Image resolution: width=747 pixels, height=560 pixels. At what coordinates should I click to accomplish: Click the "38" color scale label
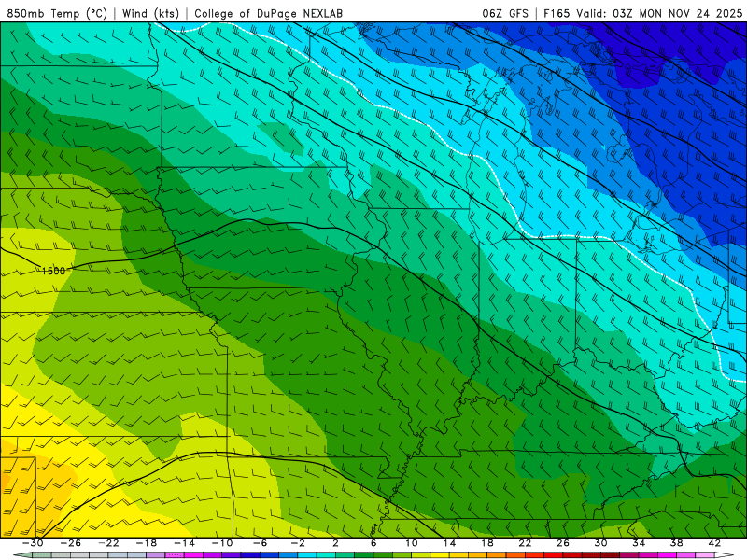tap(676, 543)
